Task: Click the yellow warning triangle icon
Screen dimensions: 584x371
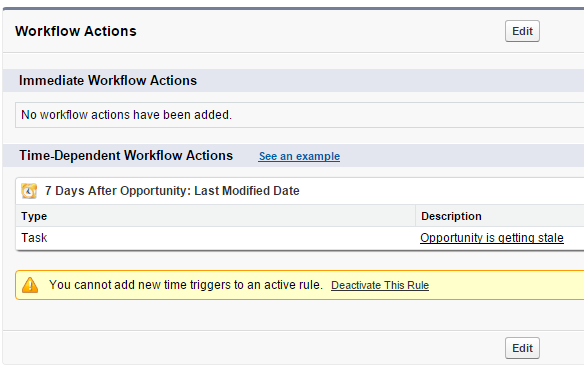Action: 30,285
